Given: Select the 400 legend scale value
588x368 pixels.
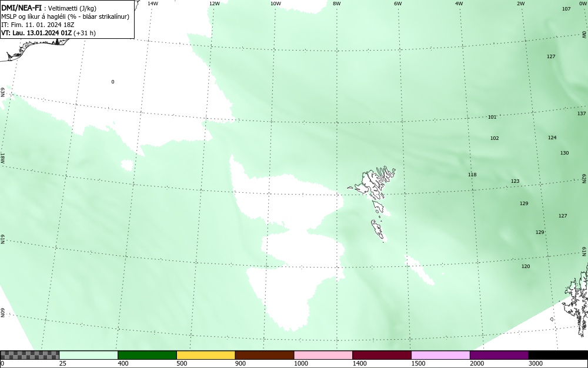Looking at the screenshot, I should click(123, 363).
